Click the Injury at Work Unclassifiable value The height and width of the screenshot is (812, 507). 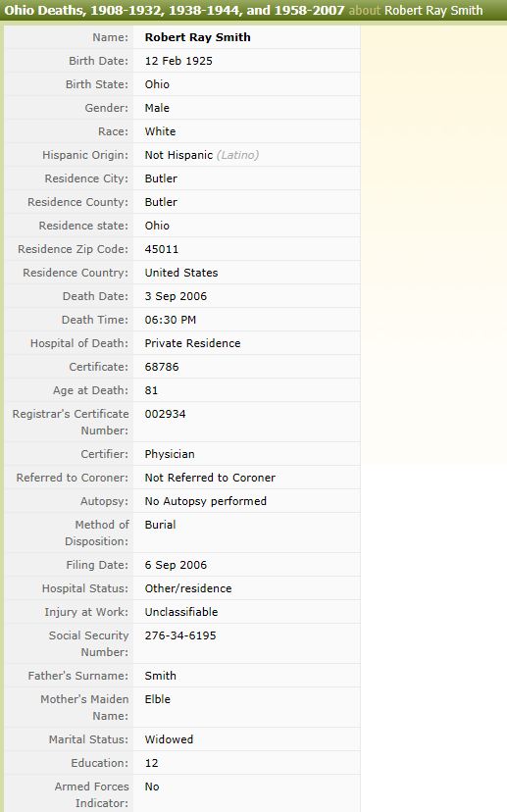coord(181,612)
